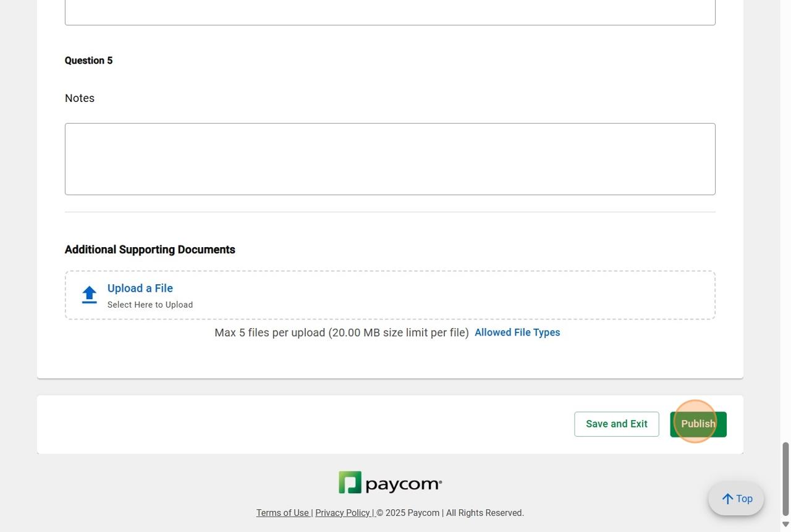Image resolution: width=791 pixels, height=532 pixels.
Task: Click the Notes label
Action: click(x=80, y=98)
